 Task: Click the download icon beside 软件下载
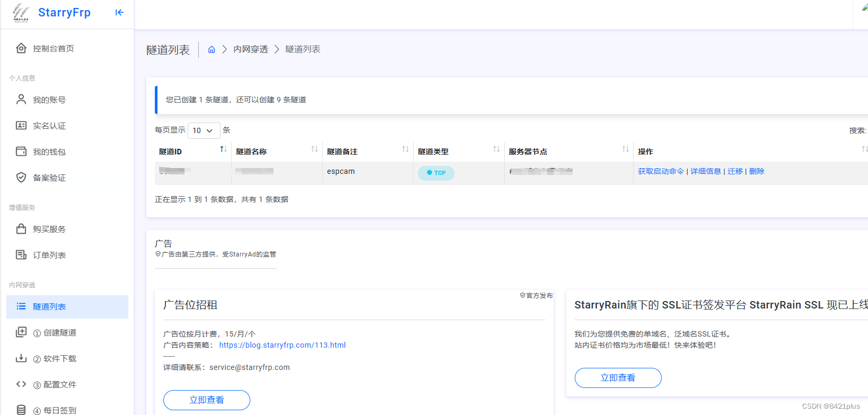[21, 358]
